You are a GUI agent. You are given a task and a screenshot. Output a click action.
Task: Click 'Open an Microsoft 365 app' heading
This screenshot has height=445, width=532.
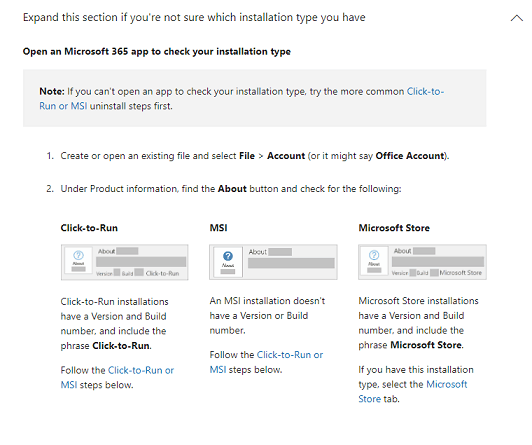point(157,52)
